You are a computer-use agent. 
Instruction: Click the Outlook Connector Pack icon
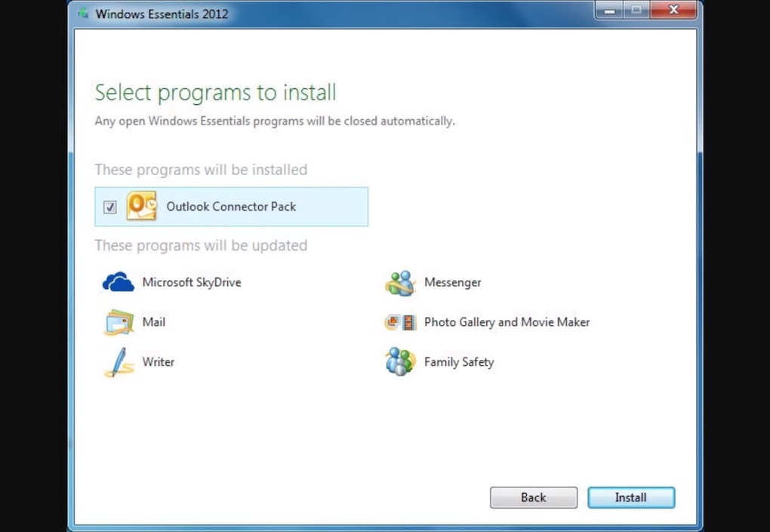tap(142, 206)
